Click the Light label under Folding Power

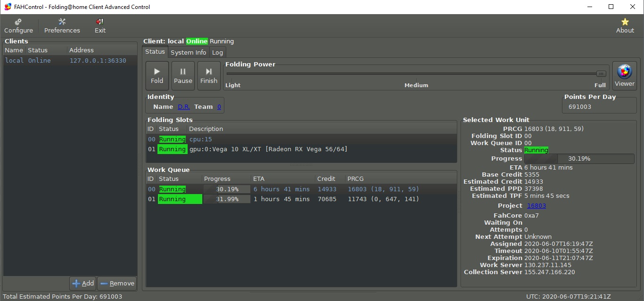coord(233,85)
